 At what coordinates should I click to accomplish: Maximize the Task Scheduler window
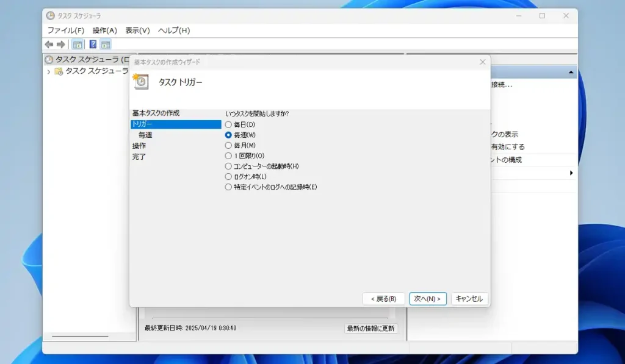pos(542,15)
